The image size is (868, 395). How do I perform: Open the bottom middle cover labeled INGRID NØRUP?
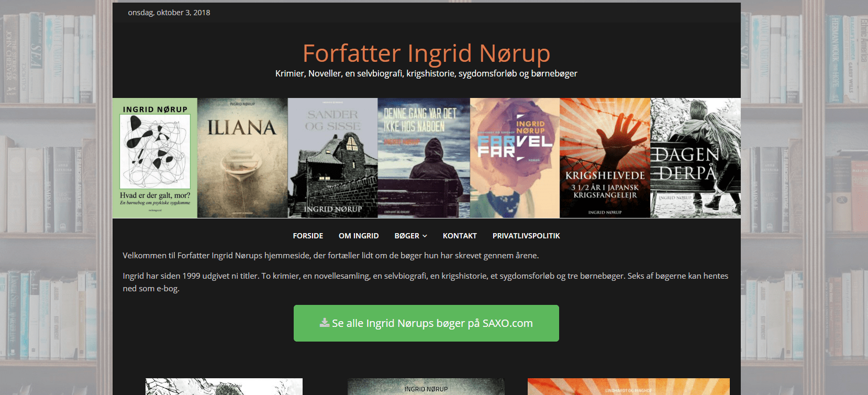click(x=426, y=387)
